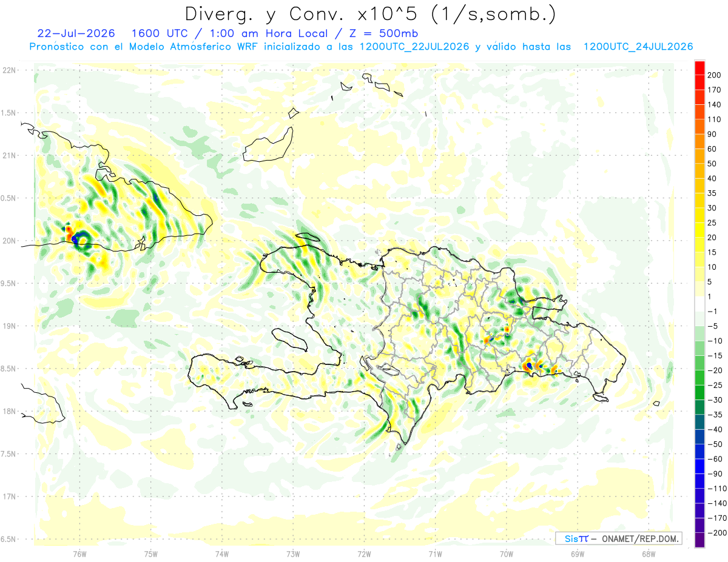Click the '6.5N' latitude label
This screenshot has width=728, height=562.
click(x=8, y=539)
